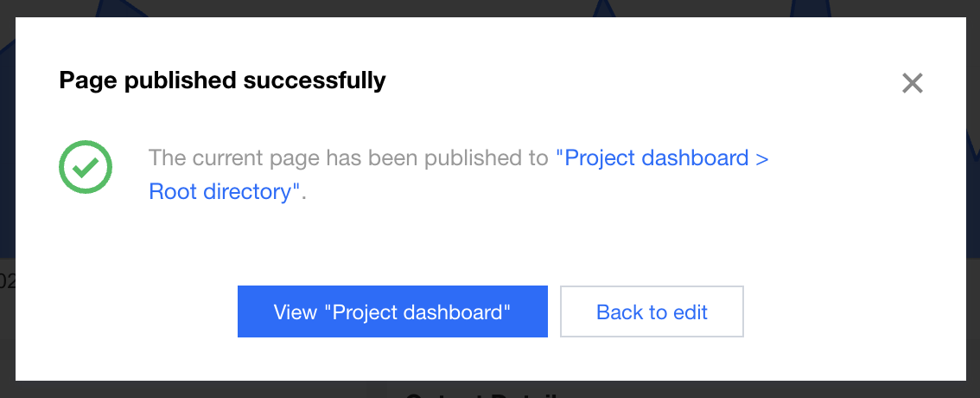This screenshot has width=980, height=398.
Task: Open the Project dashboard destination hyperlink
Action: [x=664, y=158]
